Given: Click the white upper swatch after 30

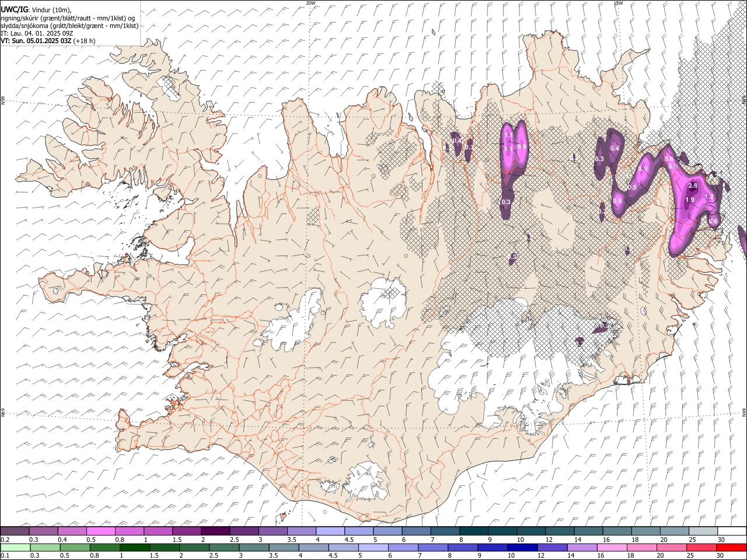Looking at the screenshot, I should pyautogui.click(x=732, y=531).
